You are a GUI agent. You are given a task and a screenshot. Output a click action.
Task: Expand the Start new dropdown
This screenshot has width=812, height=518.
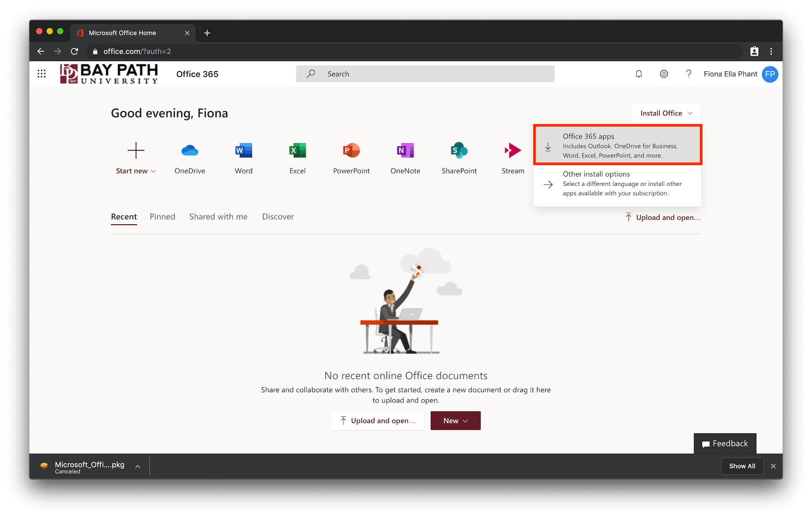tap(136, 158)
